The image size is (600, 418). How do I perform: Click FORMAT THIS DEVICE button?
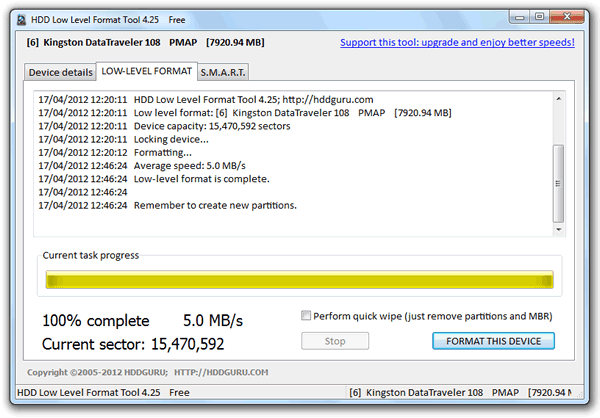click(x=493, y=341)
